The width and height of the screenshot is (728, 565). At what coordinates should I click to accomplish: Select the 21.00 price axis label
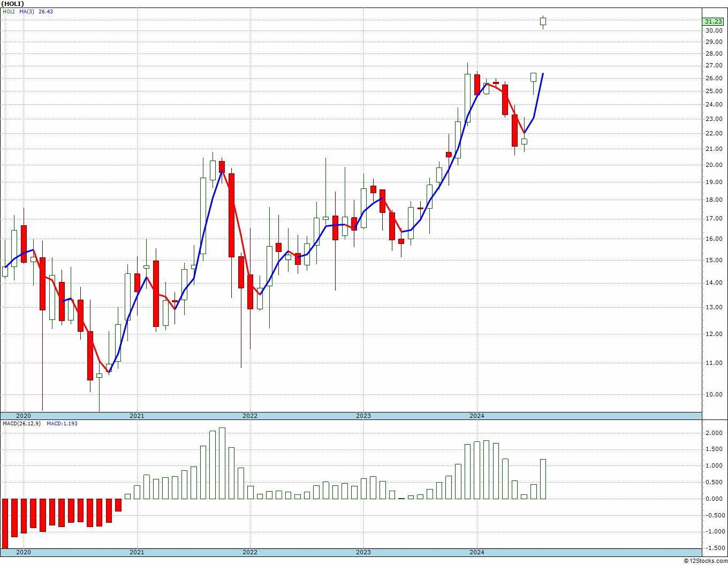point(714,149)
